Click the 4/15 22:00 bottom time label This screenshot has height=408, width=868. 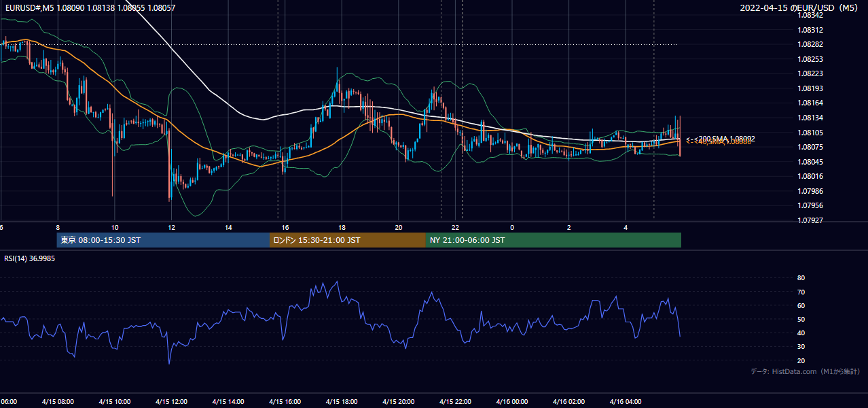(456, 402)
